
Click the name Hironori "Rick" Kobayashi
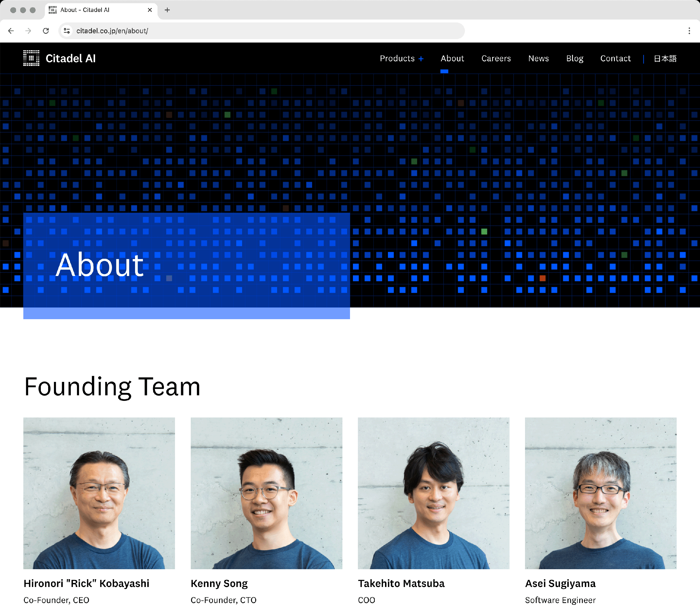click(86, 583)
